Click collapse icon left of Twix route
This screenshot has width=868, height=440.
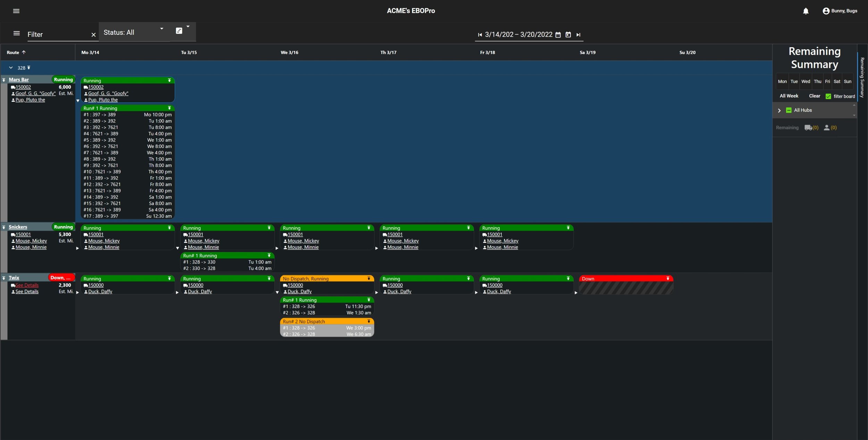pos(4,278)
